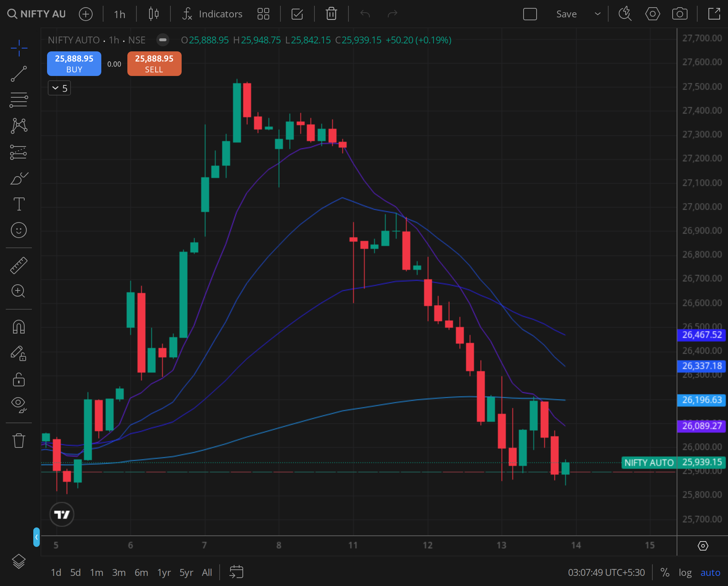Toggle percent scale mode
The width and height of the screenshot is (728, 586).
pyautogui.click(x=665, y=573)
